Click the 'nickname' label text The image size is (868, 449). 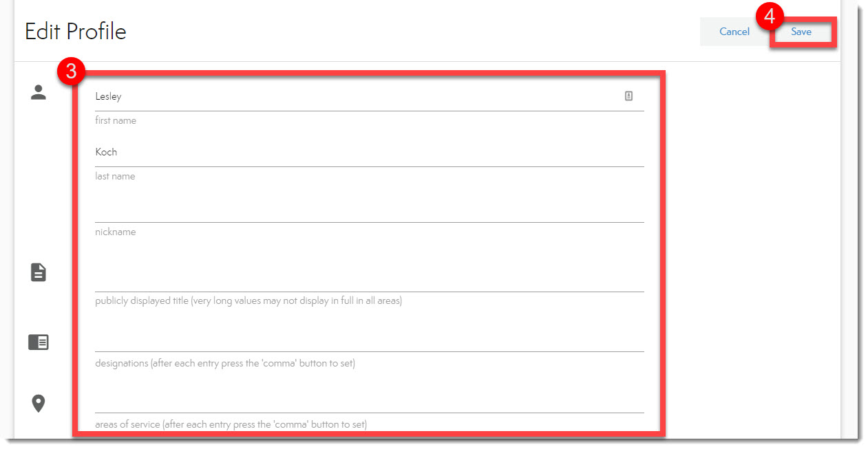(x=116, y=232)
